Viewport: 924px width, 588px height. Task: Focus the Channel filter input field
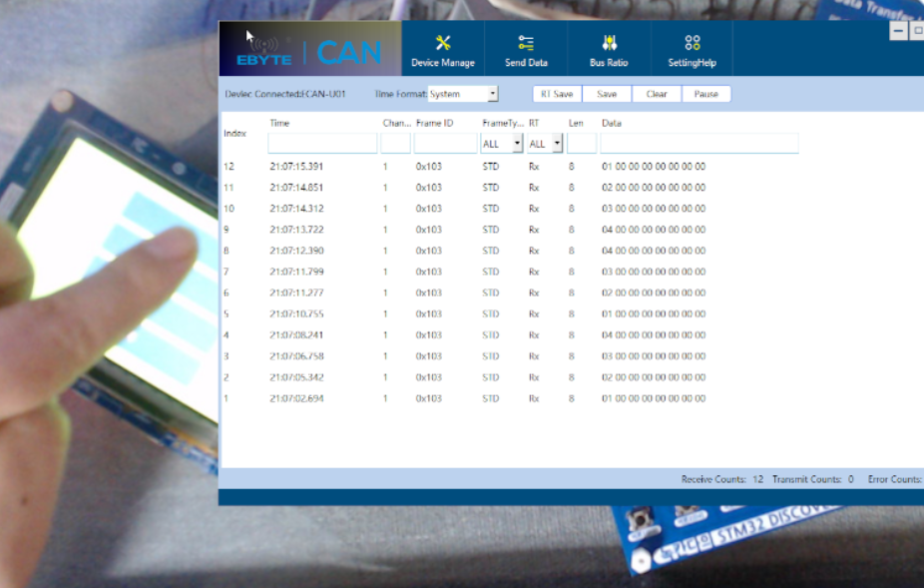click(x=395, y=144)
